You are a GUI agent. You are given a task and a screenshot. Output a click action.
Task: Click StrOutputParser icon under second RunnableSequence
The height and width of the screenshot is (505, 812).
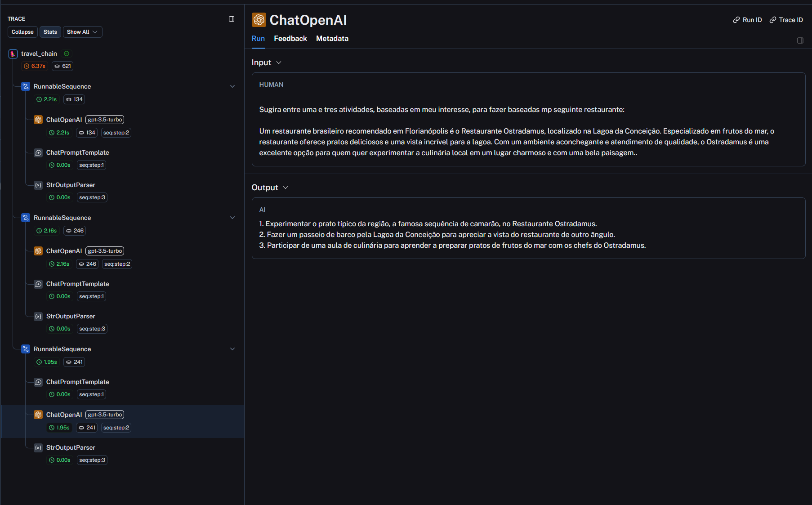(x=38, y=316)
